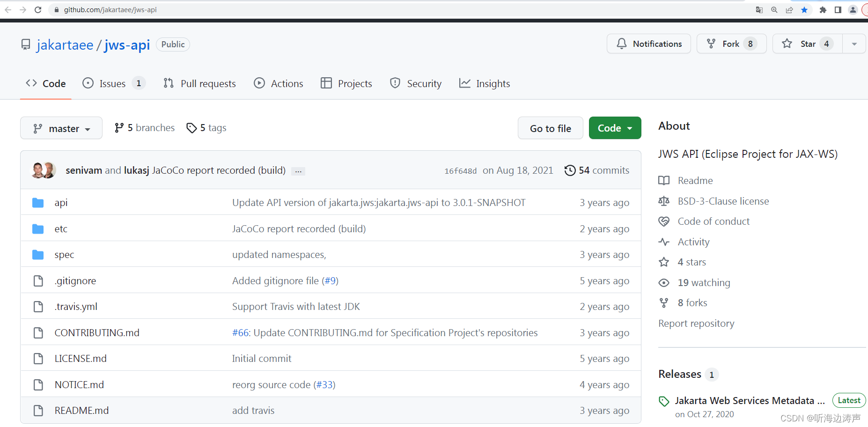View commit history via clock icon
This screenshot has width=868, height=427.
[x=570, y=170]
